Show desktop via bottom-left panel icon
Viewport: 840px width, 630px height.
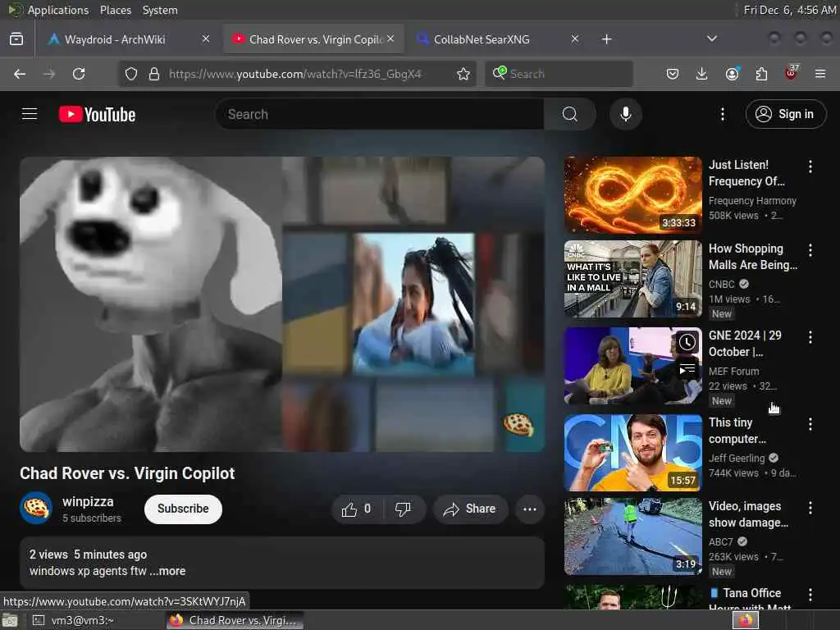click(10, 621)
